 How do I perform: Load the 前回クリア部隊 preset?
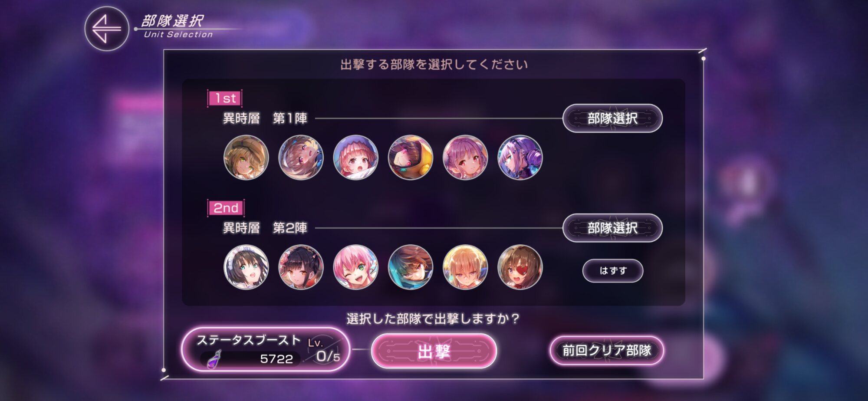[607, 350]
